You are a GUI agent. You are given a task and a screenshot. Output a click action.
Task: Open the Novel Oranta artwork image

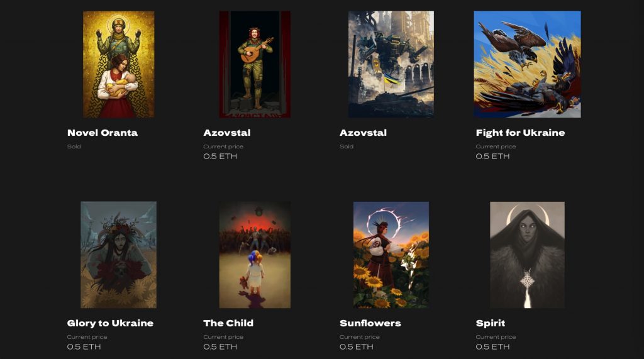(x=119, y=64)
